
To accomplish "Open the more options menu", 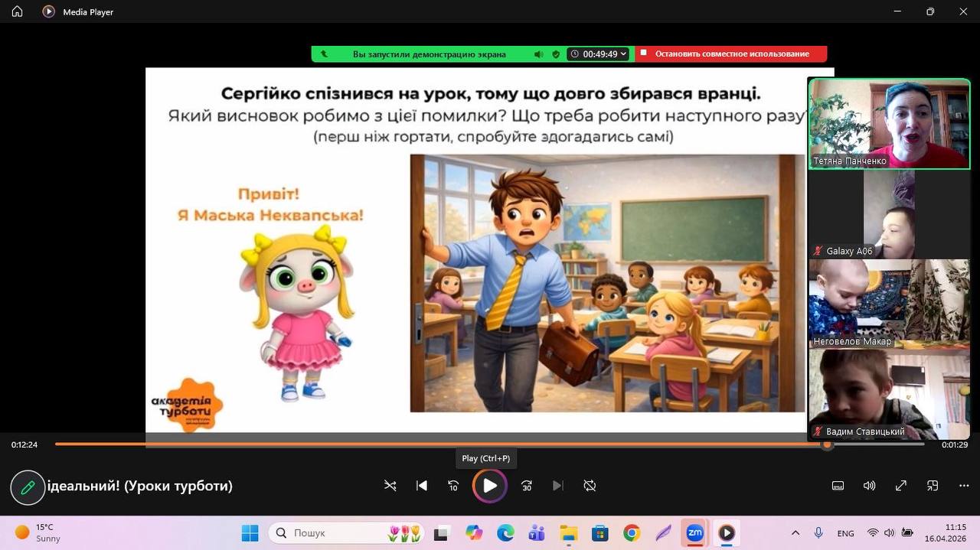I will [x=964, y=486].
